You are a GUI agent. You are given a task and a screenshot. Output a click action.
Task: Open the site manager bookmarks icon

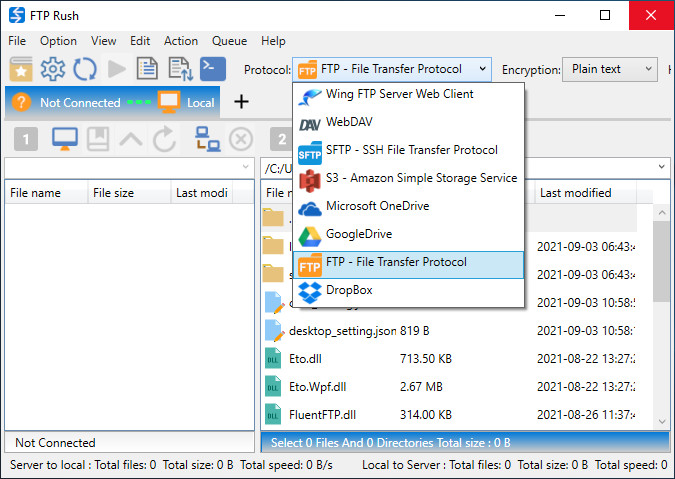pos(21,69)
